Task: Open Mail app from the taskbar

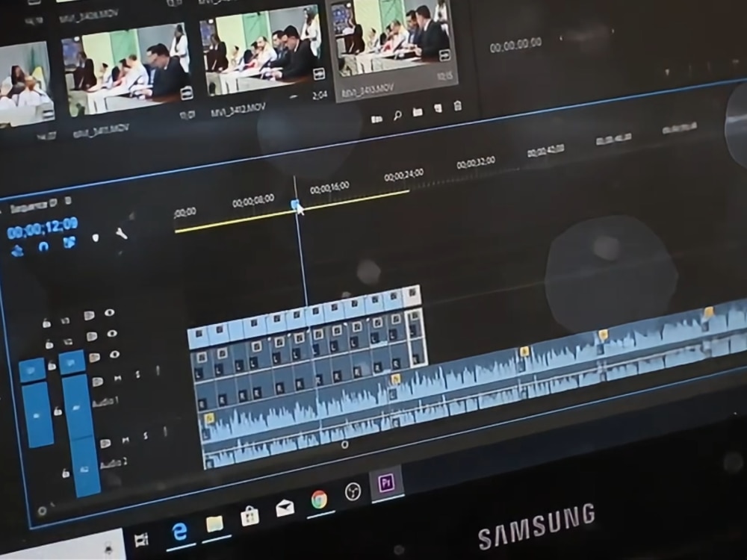Action: 285,508
